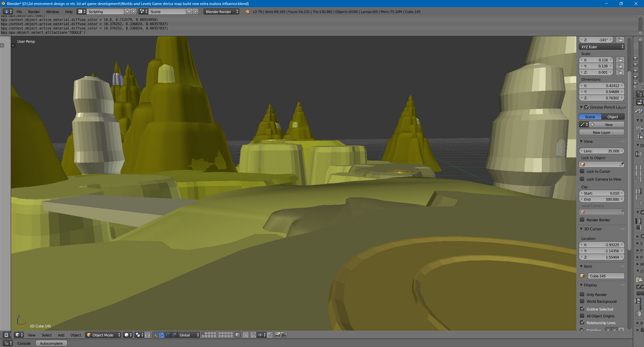Disable Outline Selected
This screenshot has width=644, height=347.
583,309
